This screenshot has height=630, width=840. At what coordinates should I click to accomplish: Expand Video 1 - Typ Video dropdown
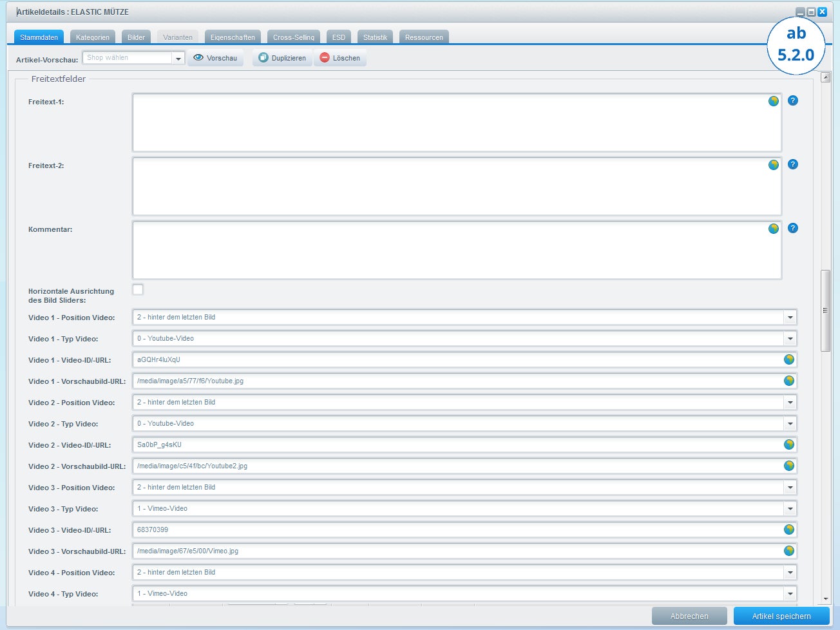(790, 338)
